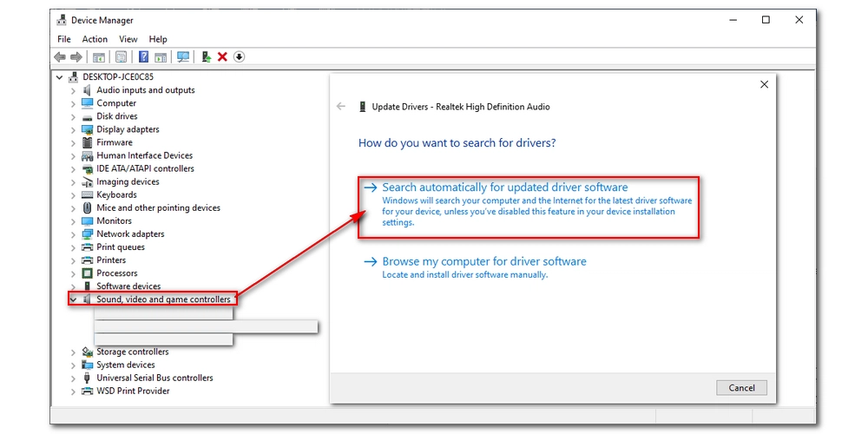This screenshot has height=434, width=868.
Task: Click the Display adapters label
Action: 128,129
